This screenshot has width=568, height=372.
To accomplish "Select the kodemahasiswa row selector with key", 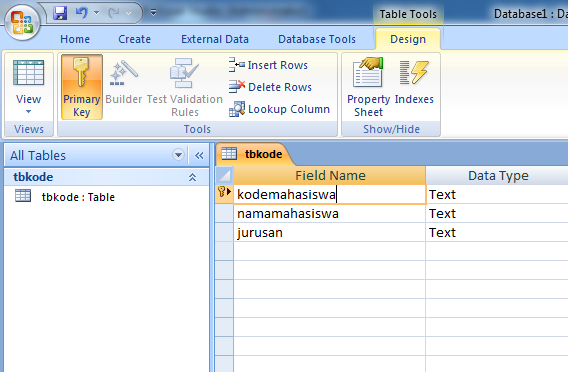I will point(225,195).
